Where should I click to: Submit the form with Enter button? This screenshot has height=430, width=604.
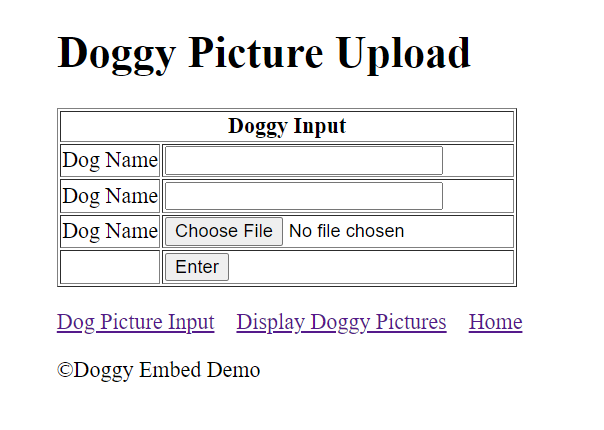point(197,267)
